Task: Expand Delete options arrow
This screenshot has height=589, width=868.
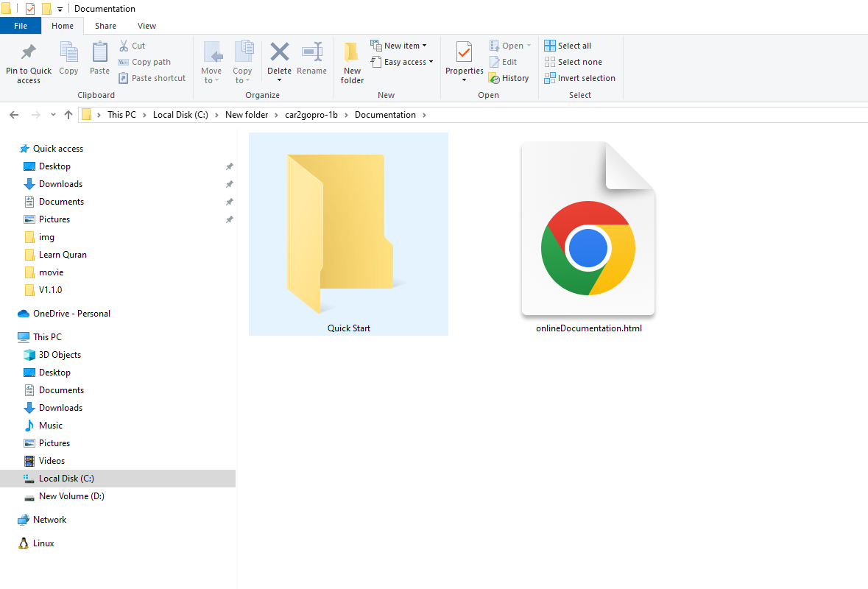Action: tap(279, 80)
